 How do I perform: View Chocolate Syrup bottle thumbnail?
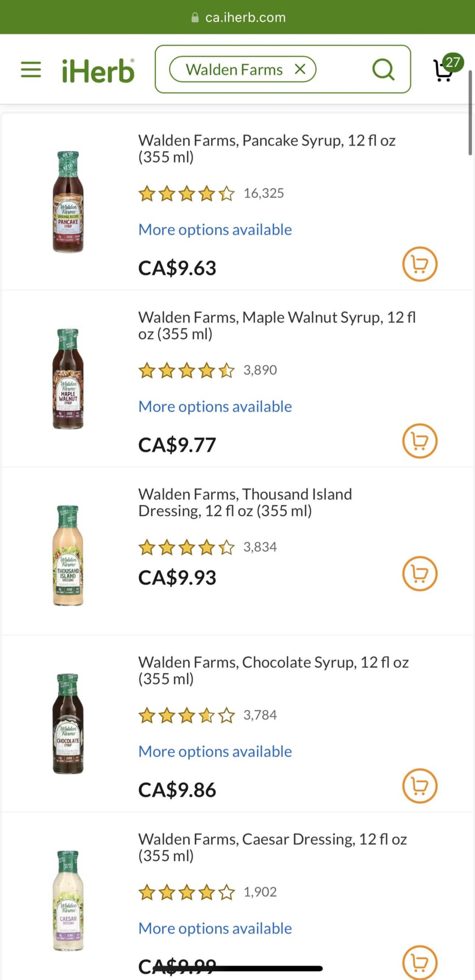pyautogui.click(x=68, y=724)
